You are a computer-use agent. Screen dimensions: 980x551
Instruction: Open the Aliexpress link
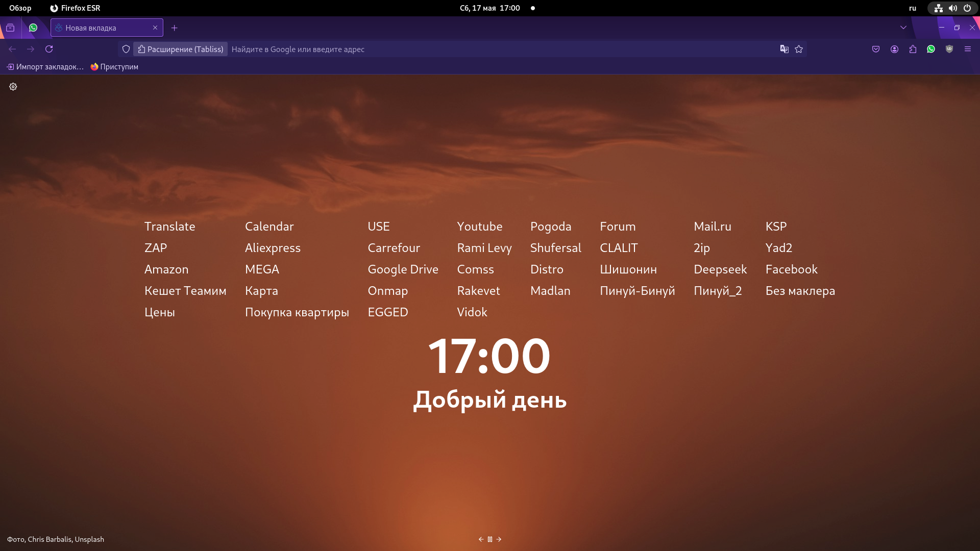(x=273, y=248)
